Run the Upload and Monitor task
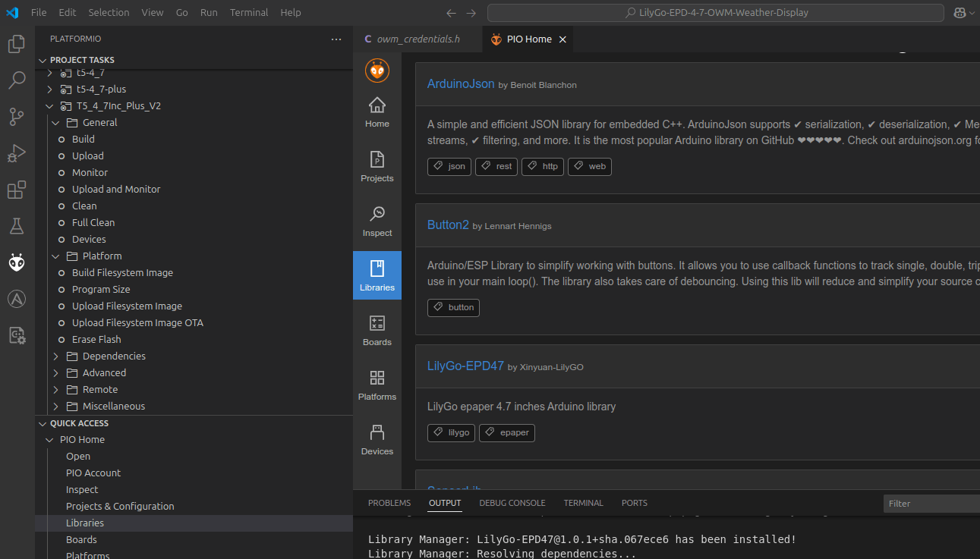The height and width of the screenshot is (559, 980). [116, 190]
